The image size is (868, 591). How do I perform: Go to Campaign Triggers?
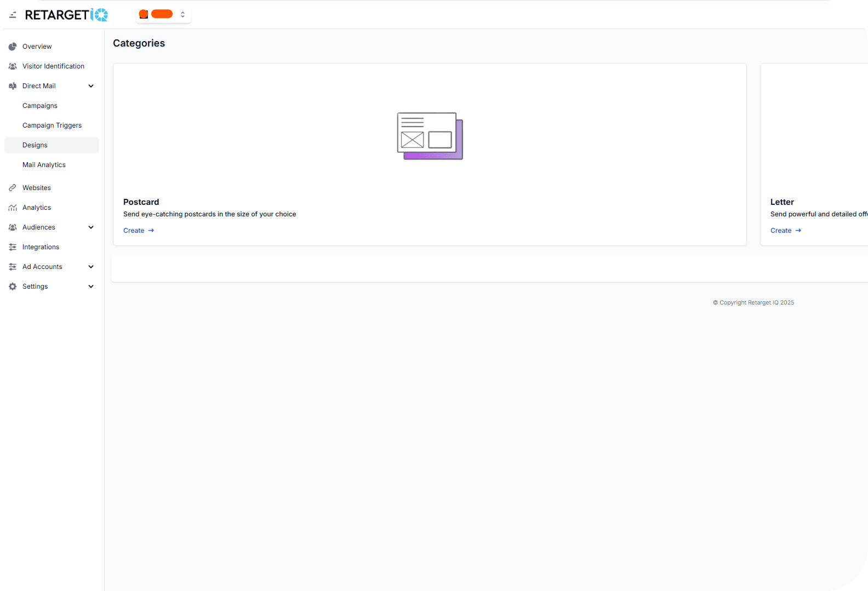pyautogui.click(x=52, y=125)
